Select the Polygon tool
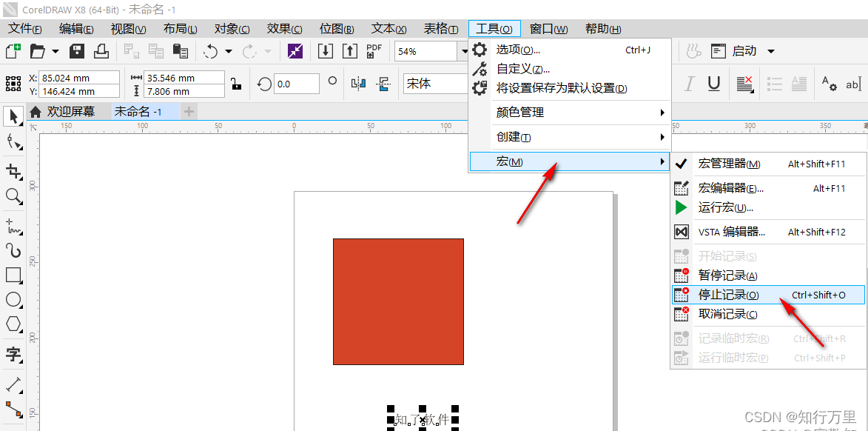The height and width of the screenshot is (431, 868). pyautogui.click(x=13, y=324)
